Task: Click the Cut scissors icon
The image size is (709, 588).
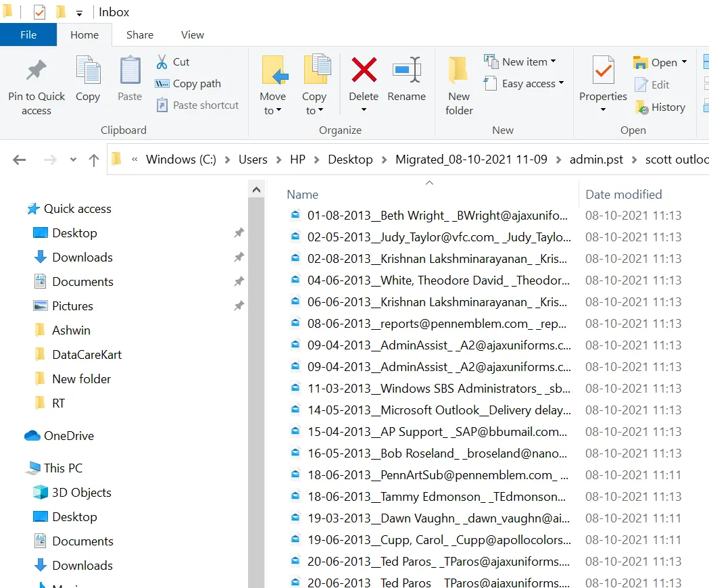Action: tap(162, 62)
